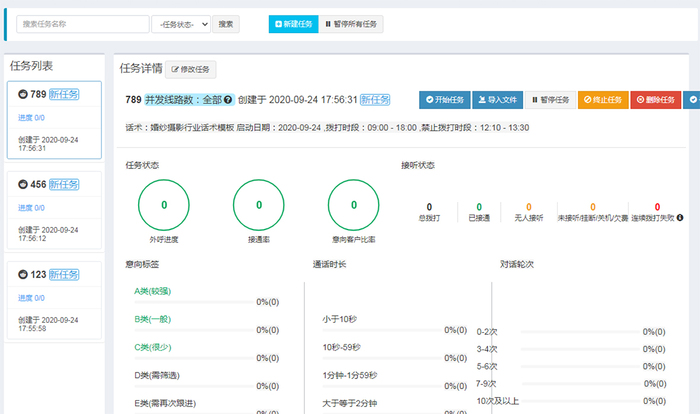This screenshot has width=700, height=414.
Task: Click the 新任务 tag on task 789 card
Action: [64, 94]
